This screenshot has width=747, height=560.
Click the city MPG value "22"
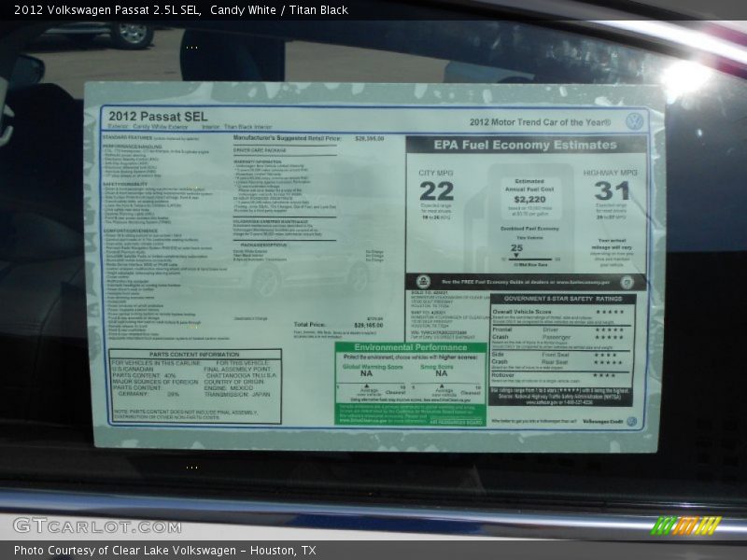(436, 191)
